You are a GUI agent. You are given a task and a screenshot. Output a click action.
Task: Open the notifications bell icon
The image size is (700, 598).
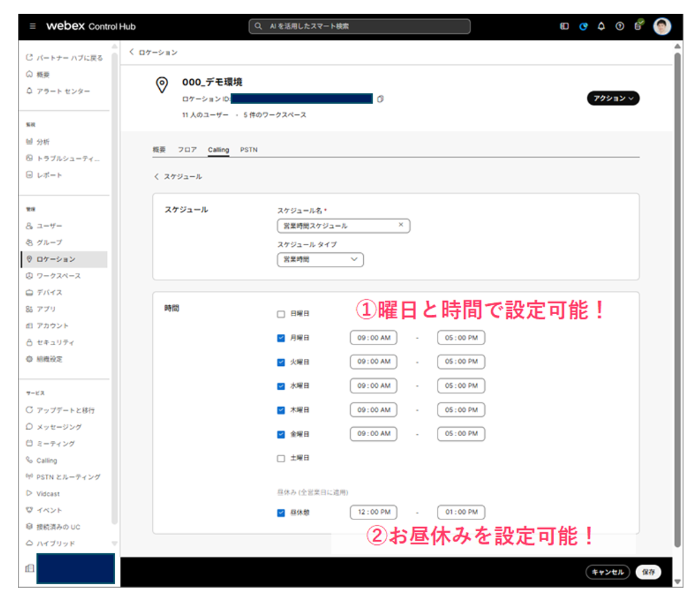[x=601, y=26]
